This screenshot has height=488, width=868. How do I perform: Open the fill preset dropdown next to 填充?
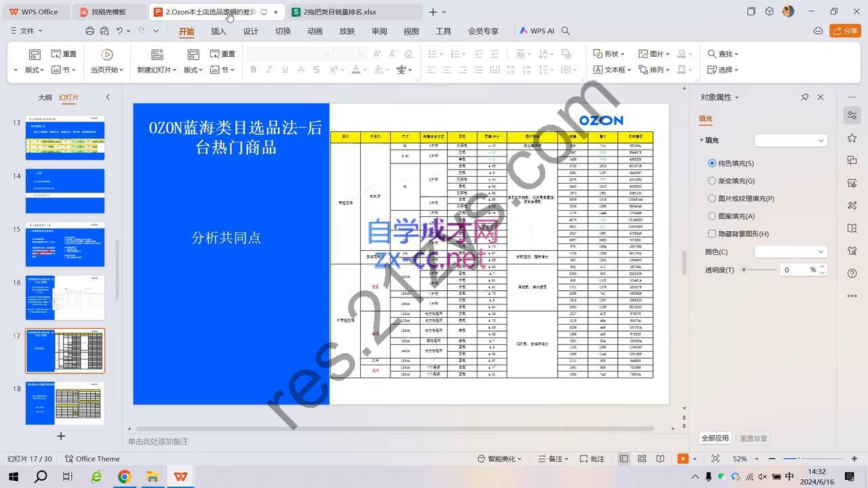click(791, 140)
